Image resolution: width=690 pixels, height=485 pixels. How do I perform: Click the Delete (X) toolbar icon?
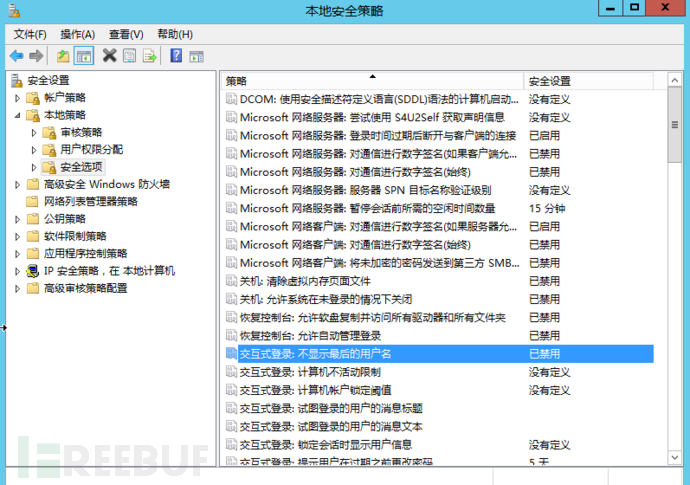point(110,56)
